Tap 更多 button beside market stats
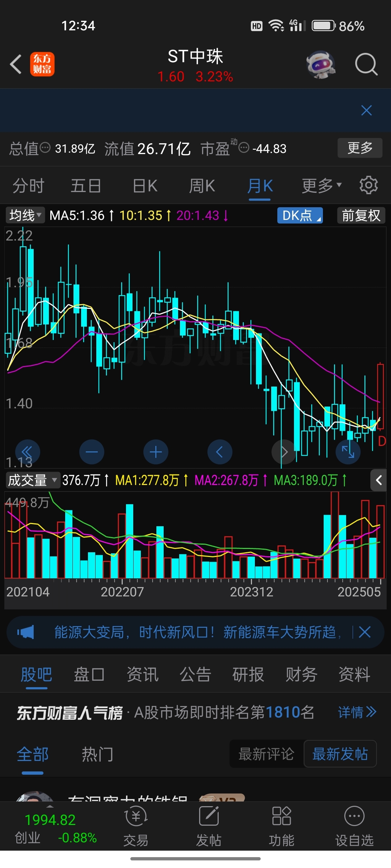The width and height of the screenshot is (391, 868). coord(360,148)
